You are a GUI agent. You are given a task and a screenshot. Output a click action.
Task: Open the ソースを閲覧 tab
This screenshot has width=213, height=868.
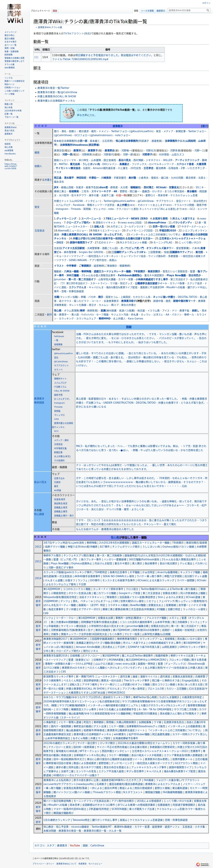click(x=147, y=11)
